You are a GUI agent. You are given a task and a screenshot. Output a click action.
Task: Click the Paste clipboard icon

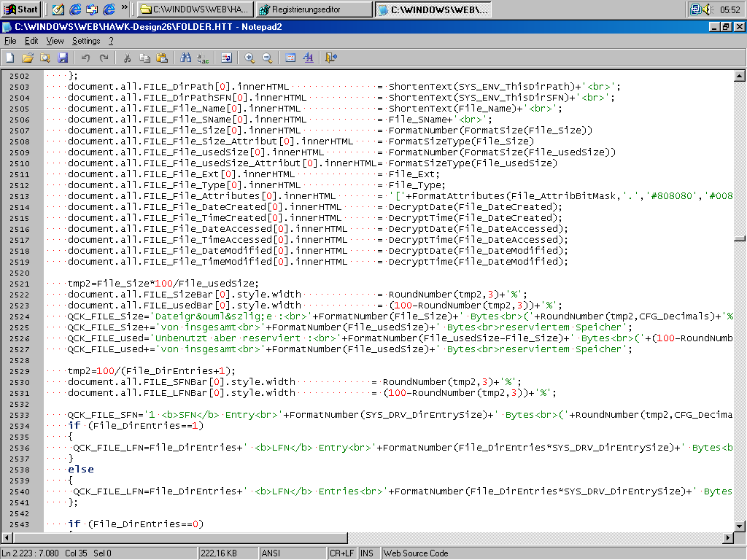(163, 58)
